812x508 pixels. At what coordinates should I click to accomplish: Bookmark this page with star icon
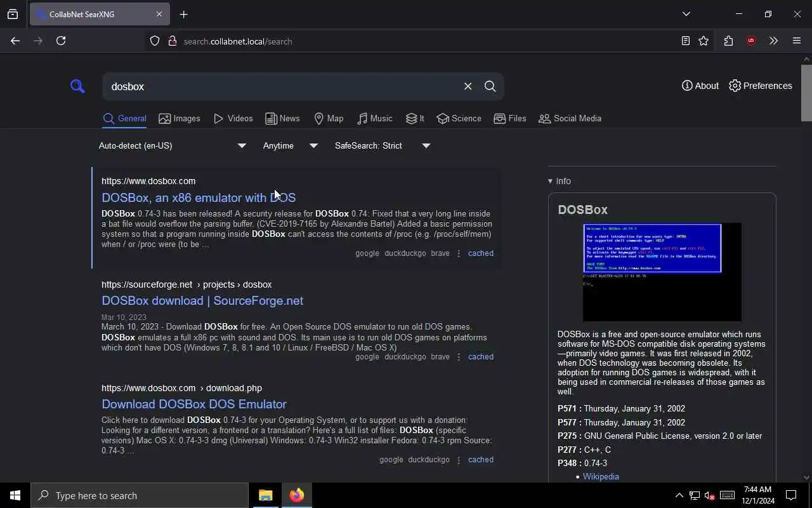(704, 41)
